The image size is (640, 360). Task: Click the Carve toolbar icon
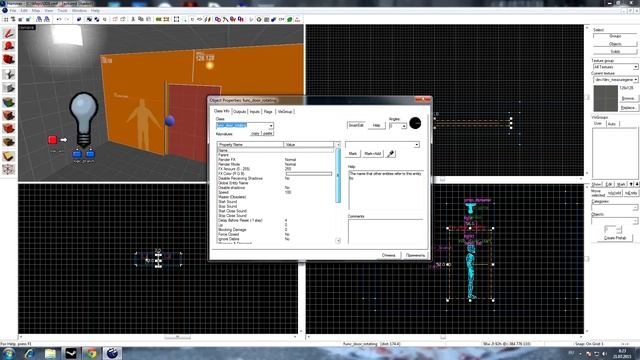[x=79, y=19]
